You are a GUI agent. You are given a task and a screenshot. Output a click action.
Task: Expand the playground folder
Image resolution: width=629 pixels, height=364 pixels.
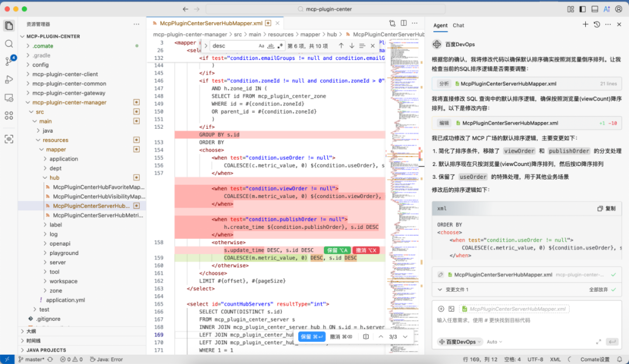(x=64, y=253)
